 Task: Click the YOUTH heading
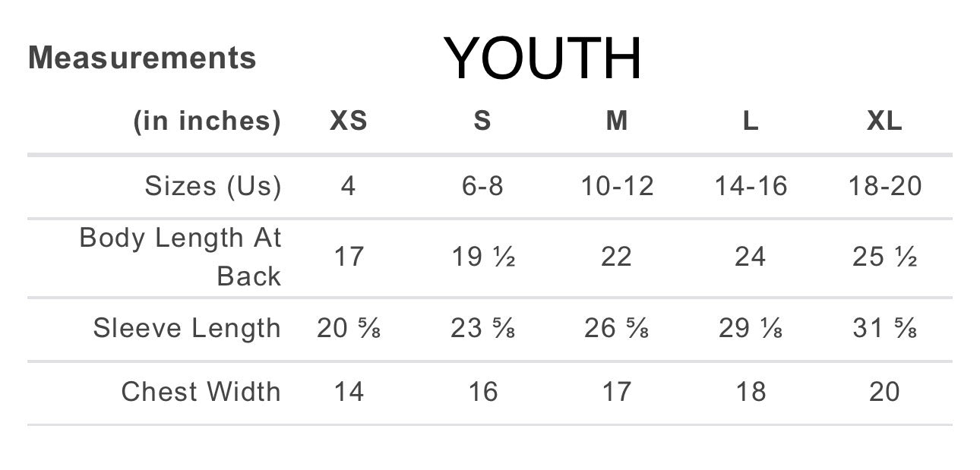(x=542, y=58)
